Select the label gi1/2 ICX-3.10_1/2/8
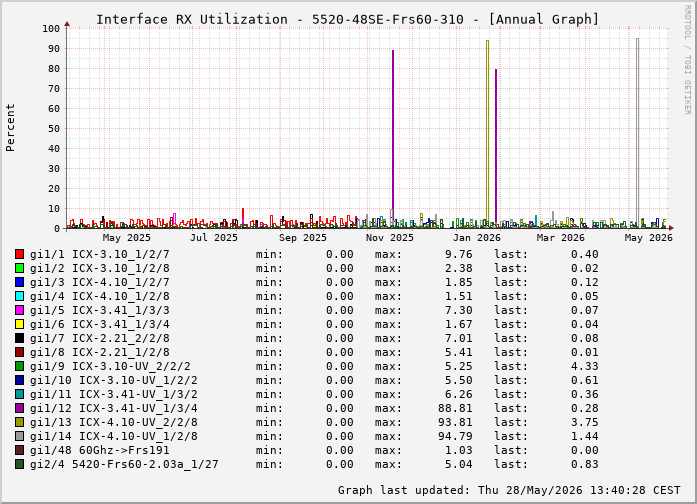Viewport: 697px width, 504px height. pos(100,268)
